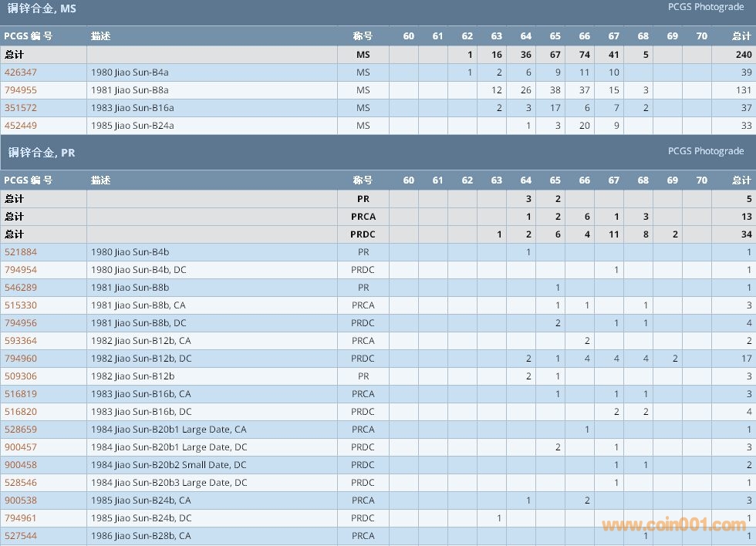Click PCGS number 527544 link
Image resolution: width=756 pixels, height=546 pixels.
pos(21,536)
